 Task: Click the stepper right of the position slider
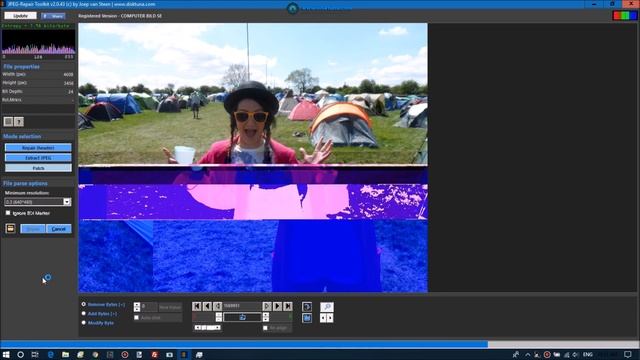(x=266, y=317)
